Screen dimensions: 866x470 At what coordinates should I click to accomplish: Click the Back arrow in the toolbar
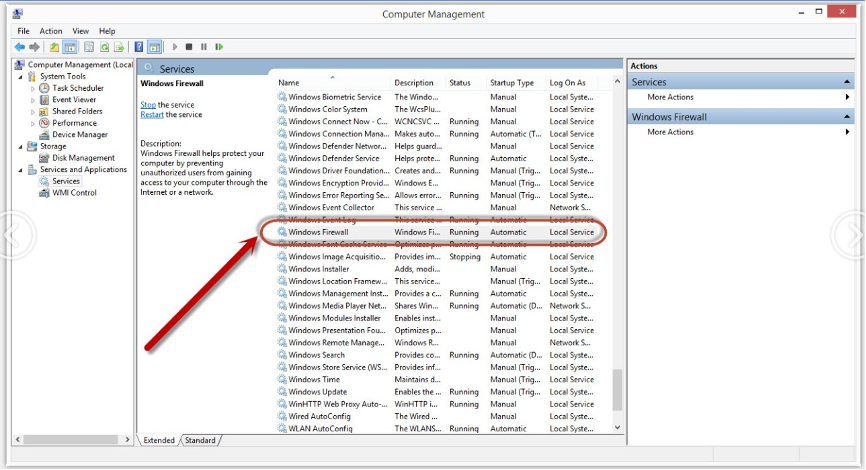tap(19, 47)
